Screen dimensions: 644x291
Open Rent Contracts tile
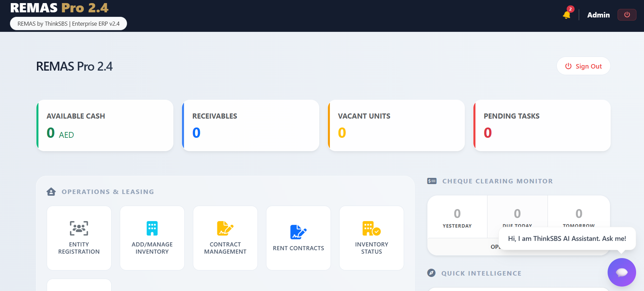pyautogui.click(x=298, y=238)
